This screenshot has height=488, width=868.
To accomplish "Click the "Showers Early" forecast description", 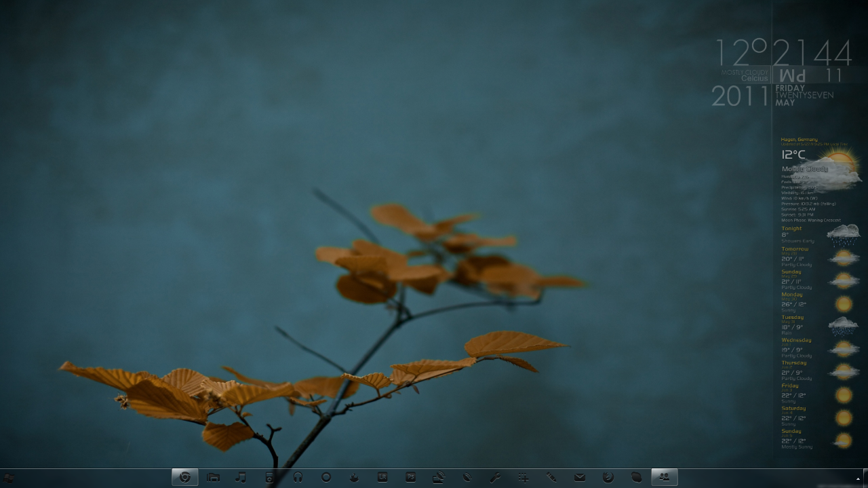I will (x=797, y=241).
